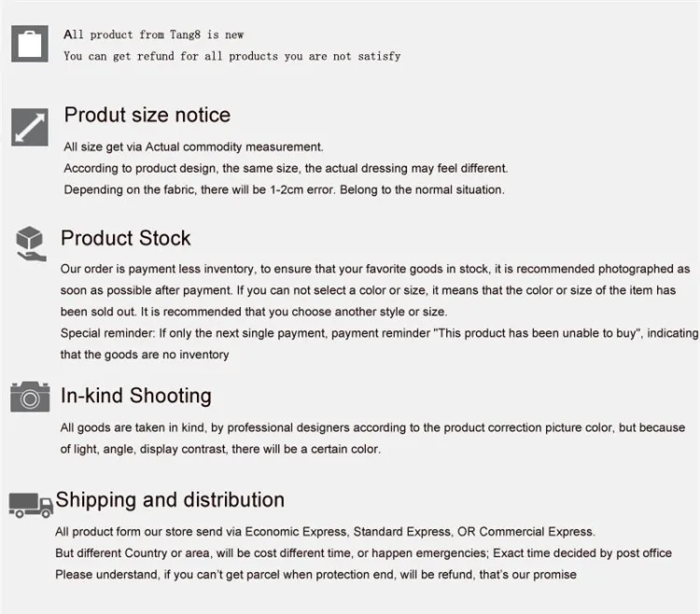Click the shopping bag icon
This screenshot has height=614, width=700.
tap(30, 44)
